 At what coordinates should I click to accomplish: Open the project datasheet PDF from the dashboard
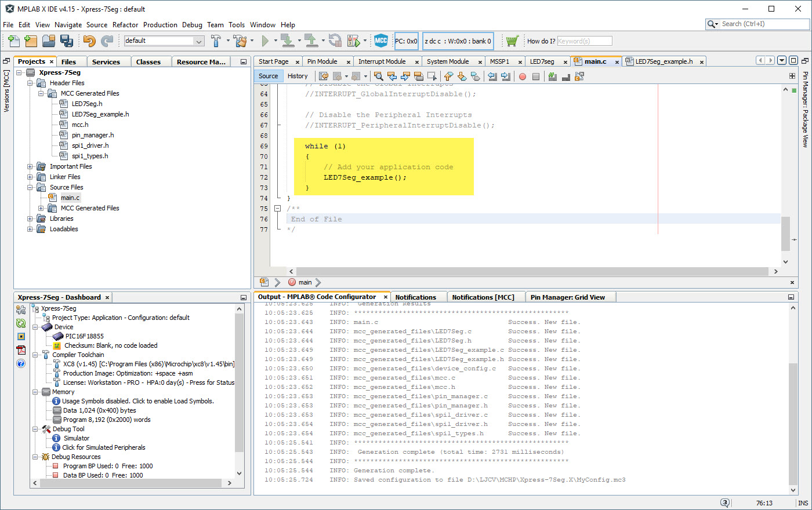(21, 350)
